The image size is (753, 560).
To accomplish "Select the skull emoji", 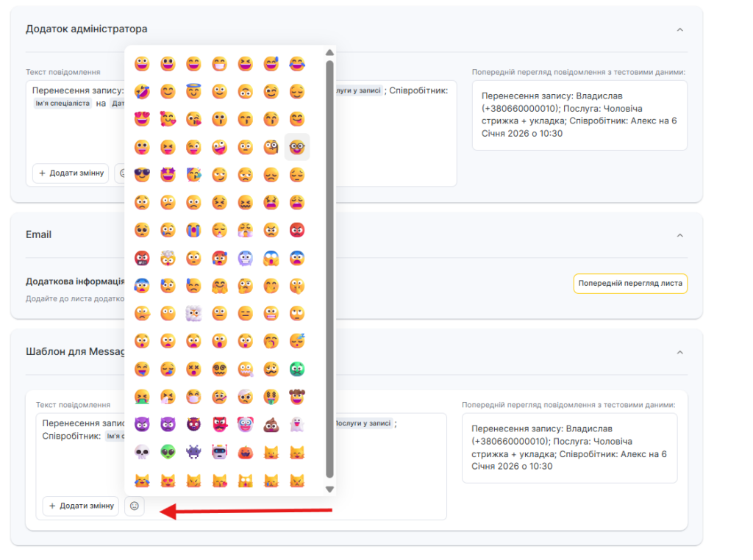I will pyautogui.click(x=142, y=452).
